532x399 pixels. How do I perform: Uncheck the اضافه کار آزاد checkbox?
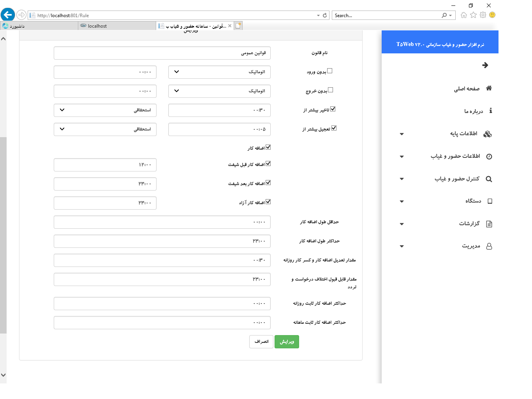click(268, 201)
